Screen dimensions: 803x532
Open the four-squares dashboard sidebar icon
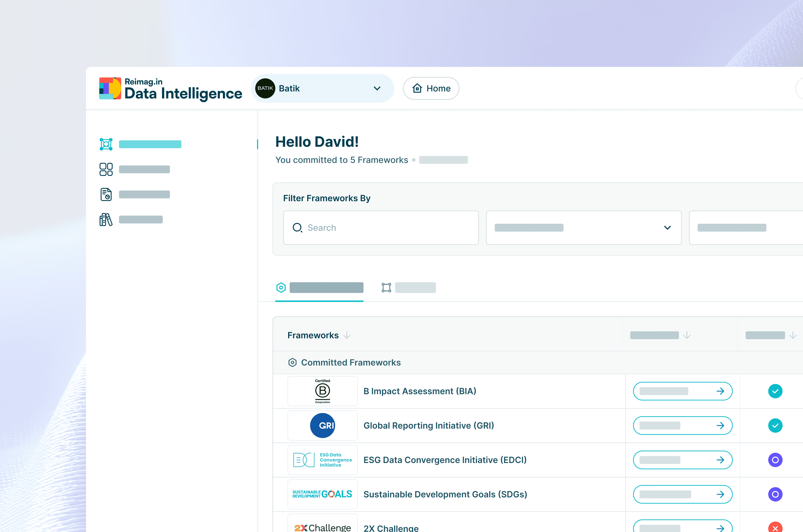pyautogui.click(x=106, y=169)
